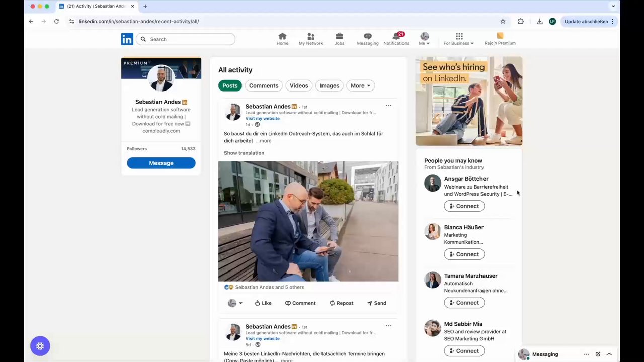Open Chrome menu next to Update abschließen
644x362 pixels.
[613, 21]
